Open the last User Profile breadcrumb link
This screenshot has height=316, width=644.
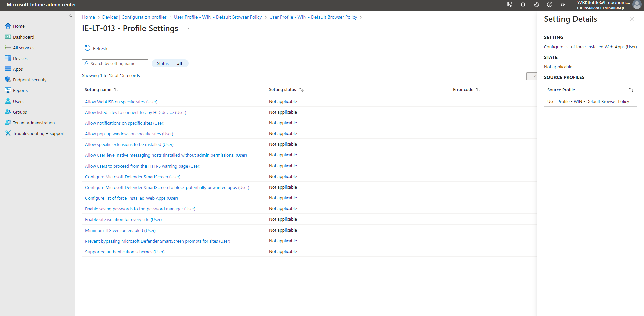pos(313,17)
